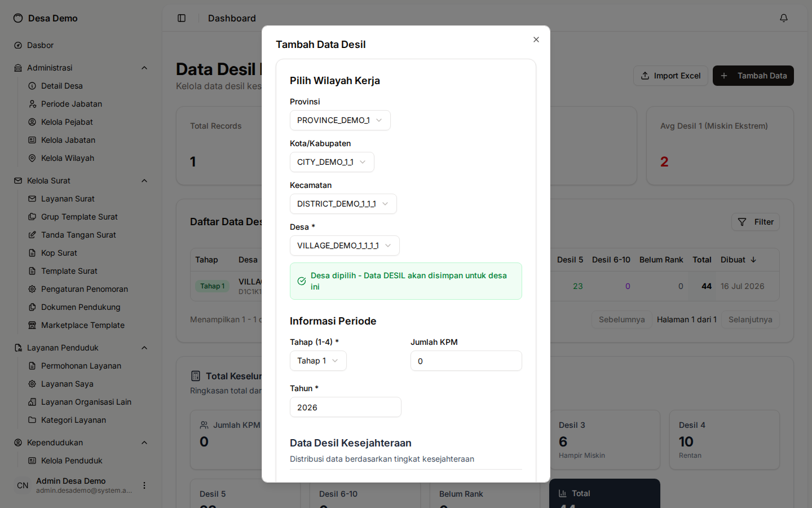This screenshot has height=508, width=812.
Task: Click the Kelola Surat mail icon
Action: tap(18, 181)
